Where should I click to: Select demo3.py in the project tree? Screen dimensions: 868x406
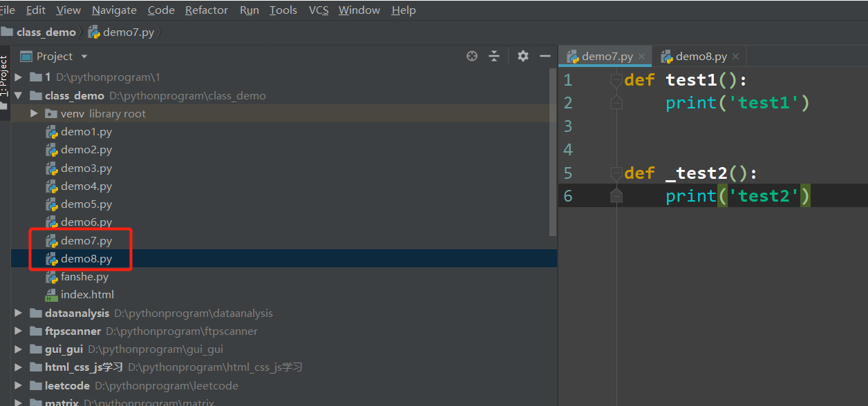(x=86, y=168)
